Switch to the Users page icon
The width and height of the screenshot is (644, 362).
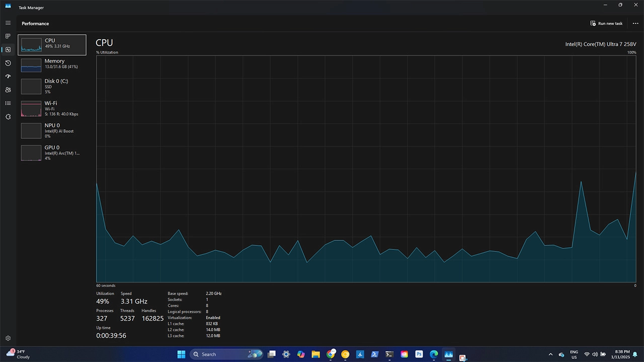click(8, 90)
